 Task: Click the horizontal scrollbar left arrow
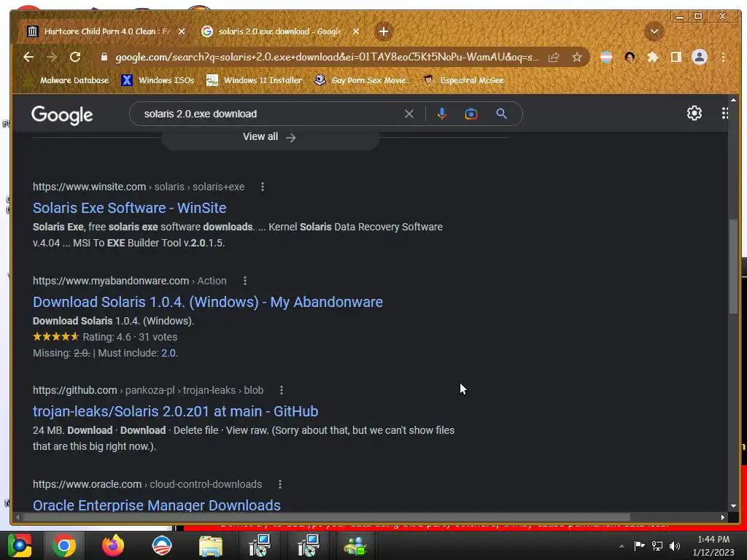click(18, 517)
